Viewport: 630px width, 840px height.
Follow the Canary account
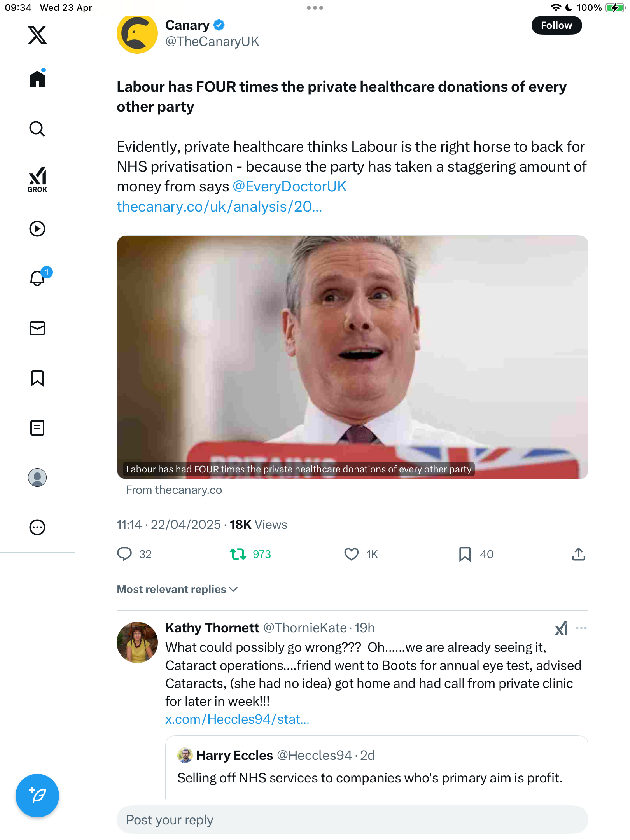pos(556,25)
